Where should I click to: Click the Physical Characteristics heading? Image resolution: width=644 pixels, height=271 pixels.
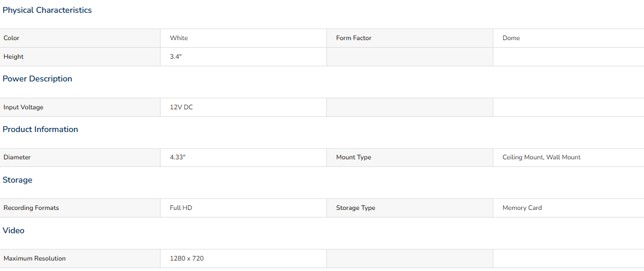tap(47, 10)
